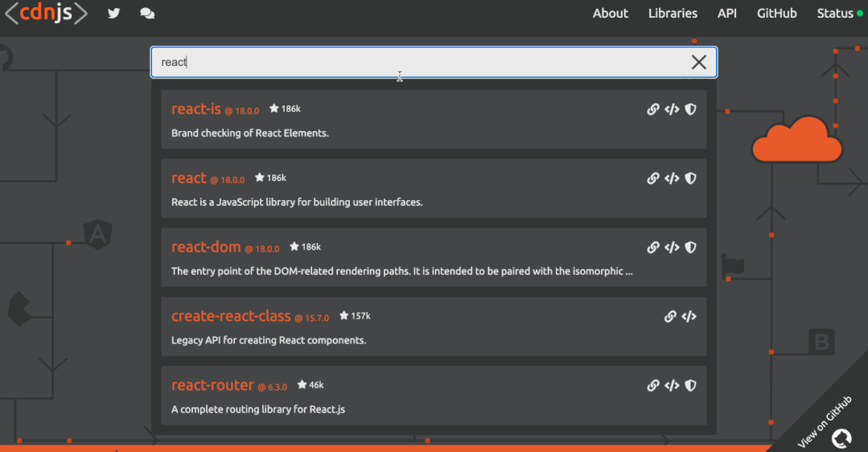The width and height of the screenshot is (868, 452).
Task: Click 'A complete routing library for React.js'
Action: (x=258, y=409)
